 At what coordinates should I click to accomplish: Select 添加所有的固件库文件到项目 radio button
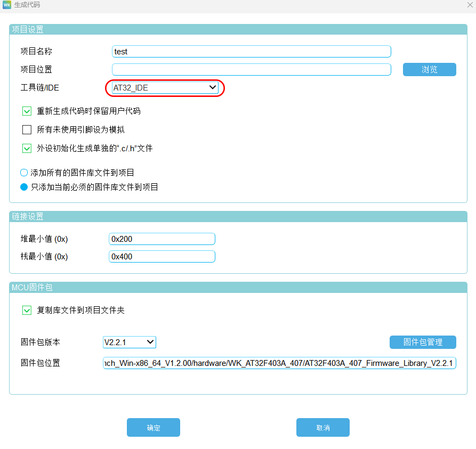pyautogui.click(x=24, y=173)
